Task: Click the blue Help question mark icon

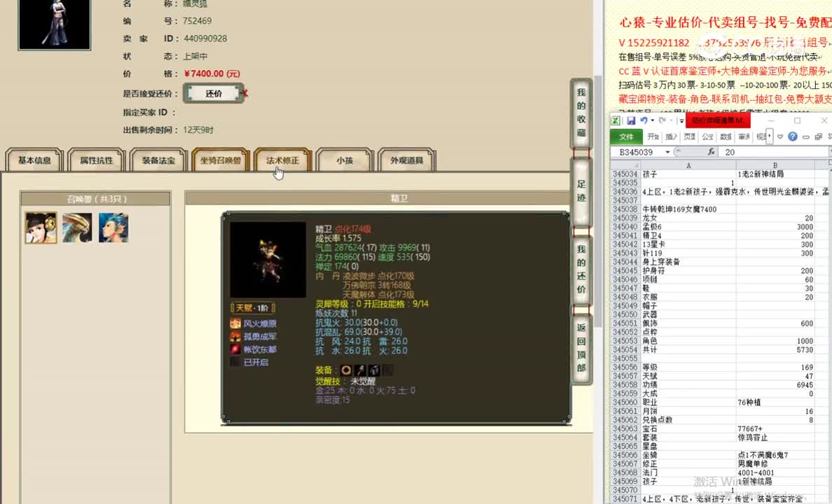Action: pos(792,136)
